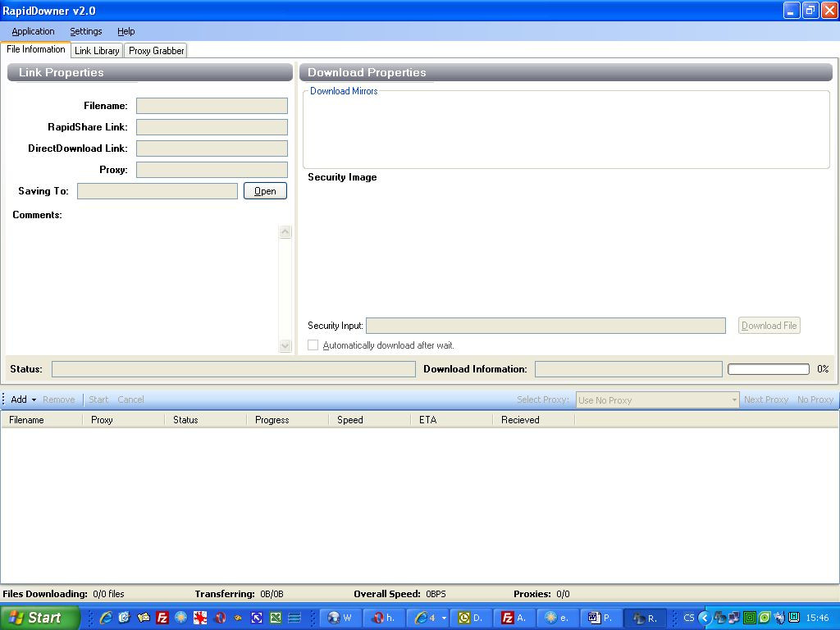Open Internet Explorer from quick launch
This screenshot has height=630, width=840.
106,618
